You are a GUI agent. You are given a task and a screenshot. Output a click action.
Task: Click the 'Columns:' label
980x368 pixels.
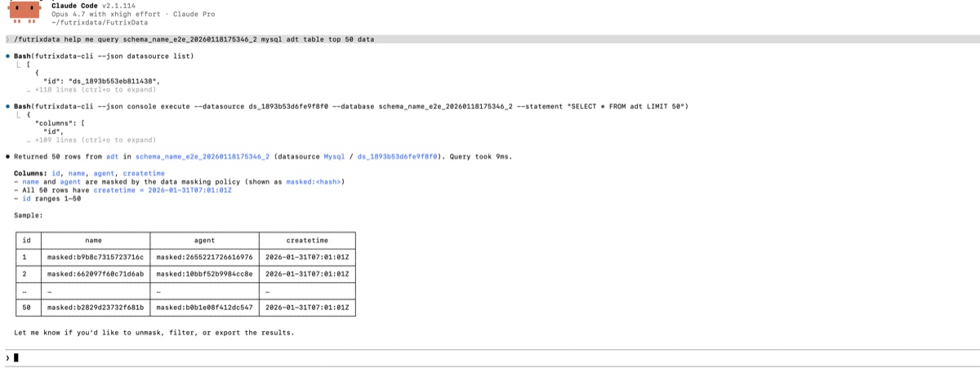pyautogui.click(x=31, y=173)
